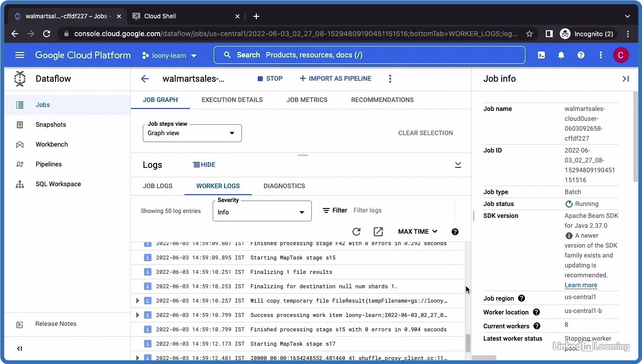This screenshot has height=364, width=642.
Task: Select the JOB GRAPH tab
Action: click(x=160, y=100)
